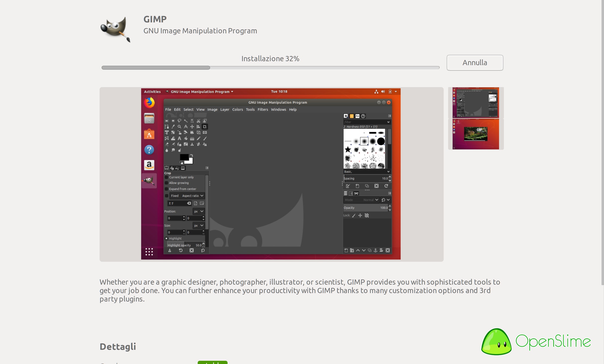This screenshot has width=604, height=364.
Task: Lock layer pixels with the brush icon
Action: (354, 216)
